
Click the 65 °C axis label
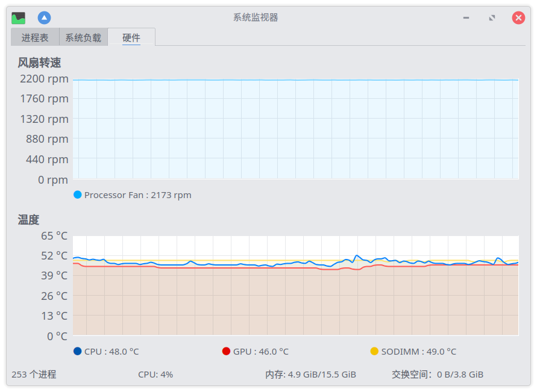tap(54, 235)
